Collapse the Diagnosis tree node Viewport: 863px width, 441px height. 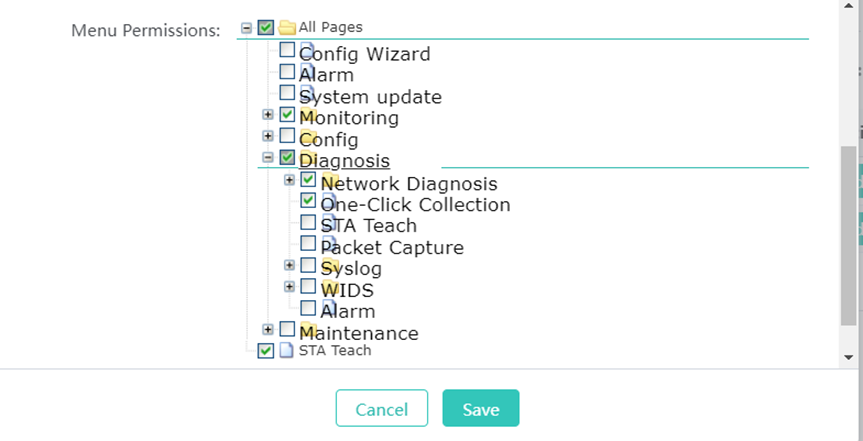pos(267,157)
